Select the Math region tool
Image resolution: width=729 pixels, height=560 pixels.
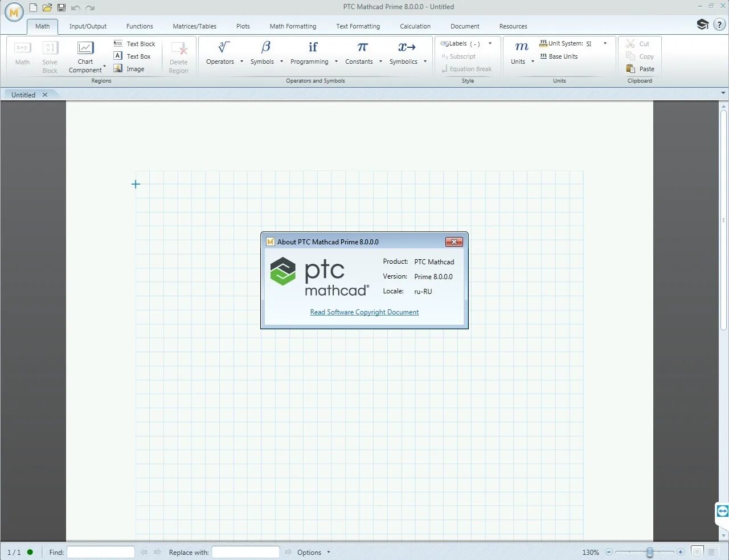tap(22, 54)
